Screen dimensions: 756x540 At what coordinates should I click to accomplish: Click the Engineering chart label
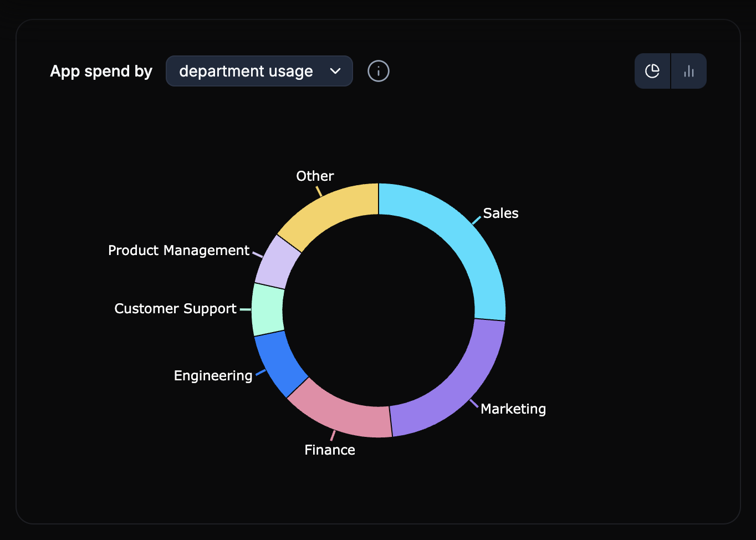[213, 376]
